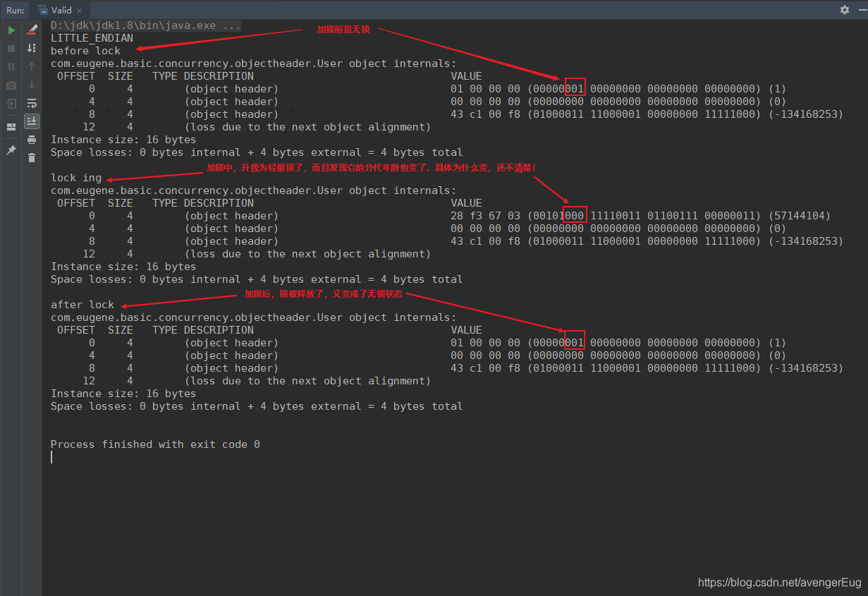Rerun the Valid program with green arrow
This screenshot has height=596, width=868.
[x=11, y=30]
